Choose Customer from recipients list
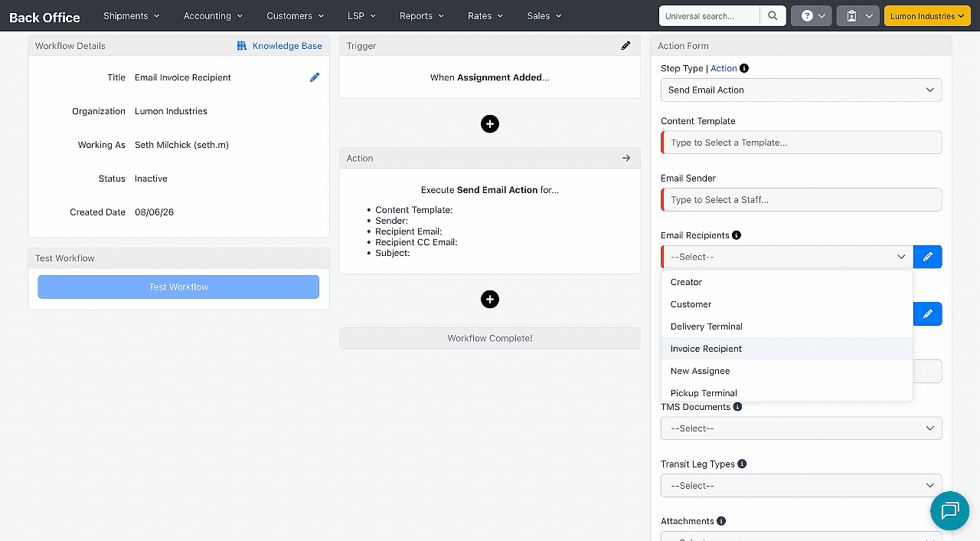The width and height of the screenshot is (980, 541). [x=787, y=304]
